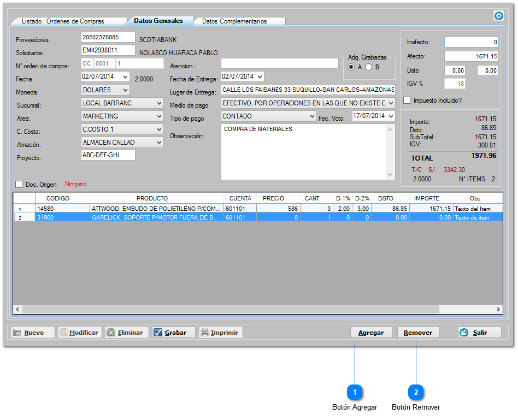Enable the Doc. Origen checkbox
Image resolution: width=518 pixels, height=420 pixels.
pyautogui.click(x=19, y=184)
